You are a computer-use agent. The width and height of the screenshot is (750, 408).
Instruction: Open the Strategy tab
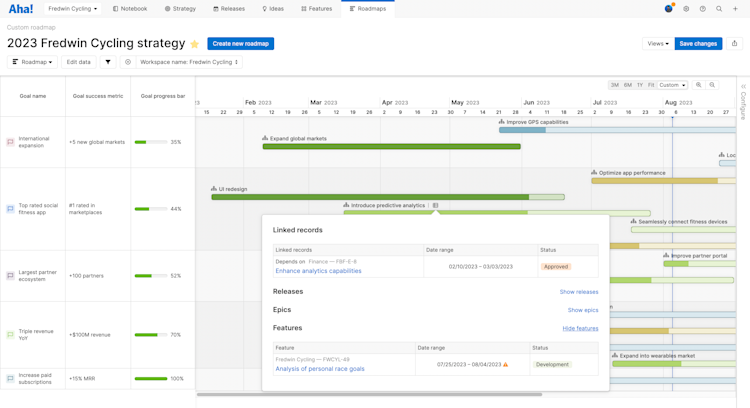coord(180,9)
